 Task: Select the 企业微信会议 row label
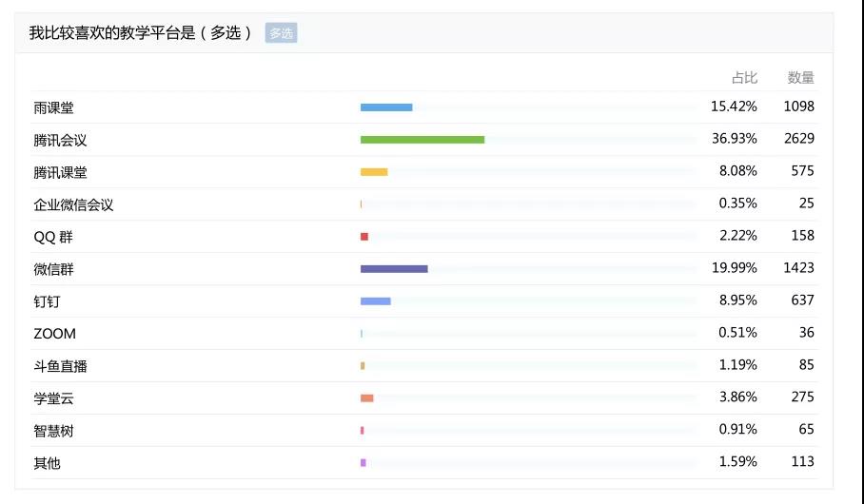pos(73,204)
